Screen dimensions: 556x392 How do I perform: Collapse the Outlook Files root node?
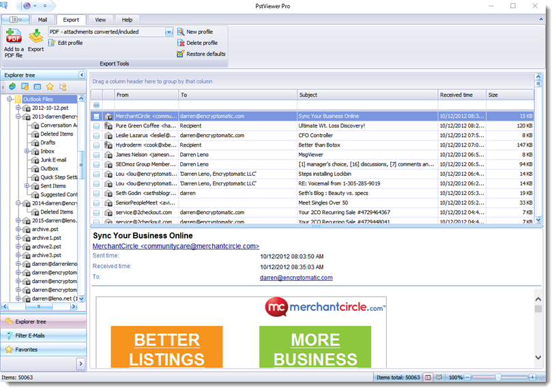point(10,100)
